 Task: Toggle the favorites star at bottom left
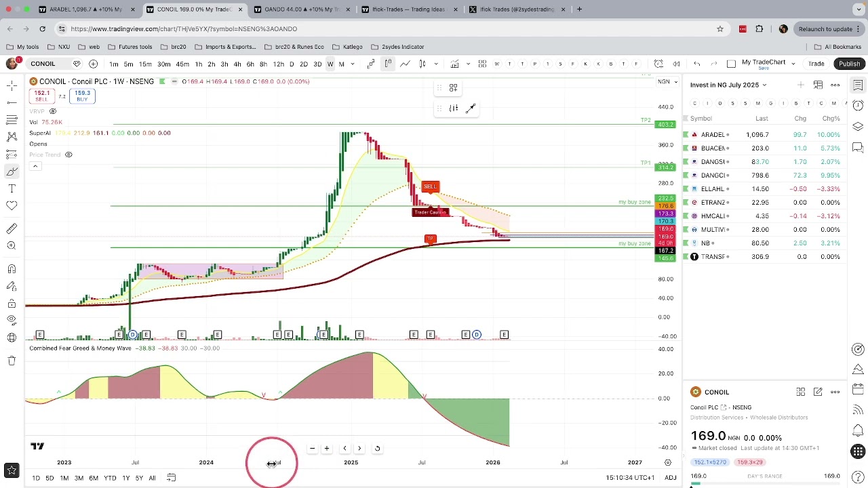click(x=12, y=470)
